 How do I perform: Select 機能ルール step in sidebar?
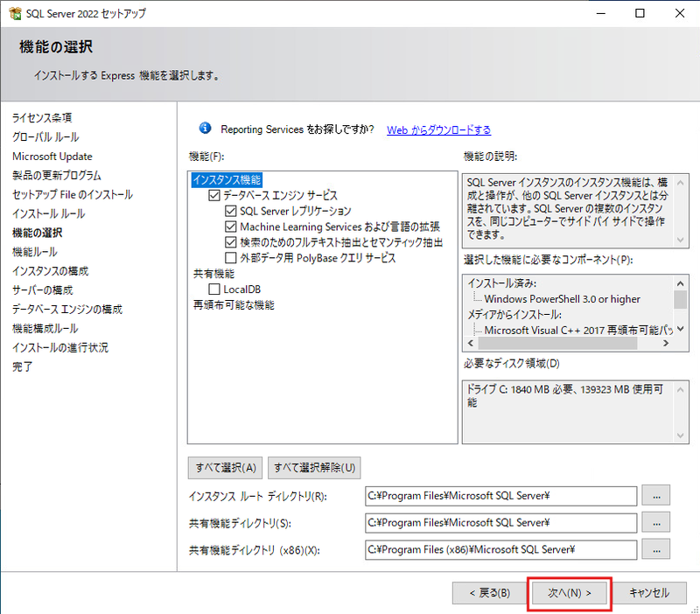(x=35, y=252)
